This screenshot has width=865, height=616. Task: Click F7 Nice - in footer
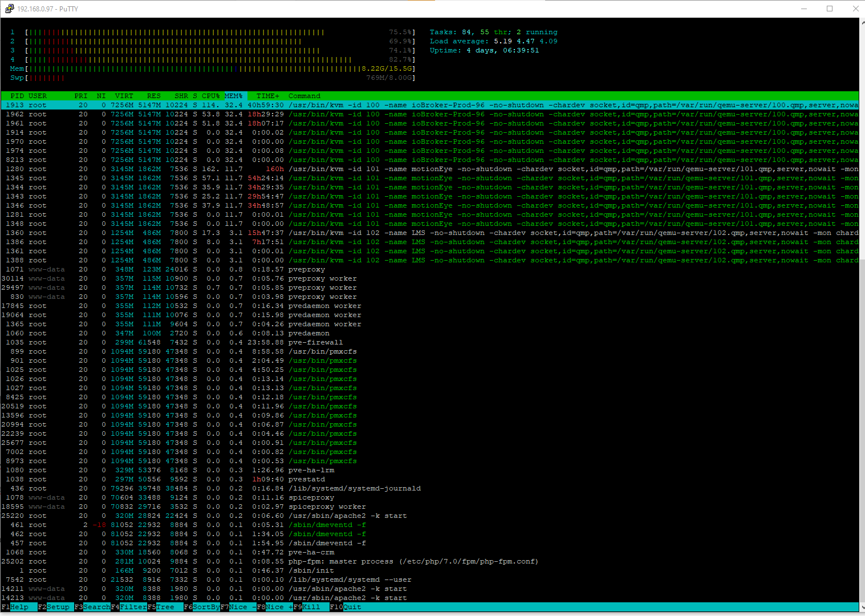238,607
